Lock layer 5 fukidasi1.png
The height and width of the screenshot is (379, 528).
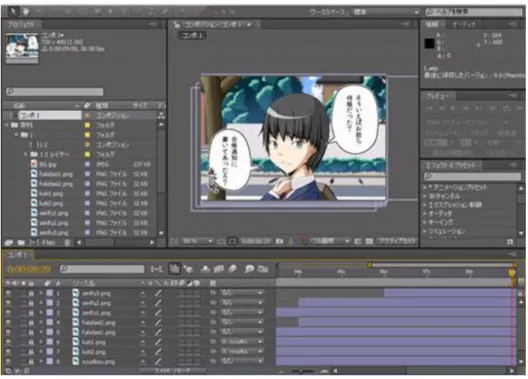pyautogui.click(x=31, y=332)
